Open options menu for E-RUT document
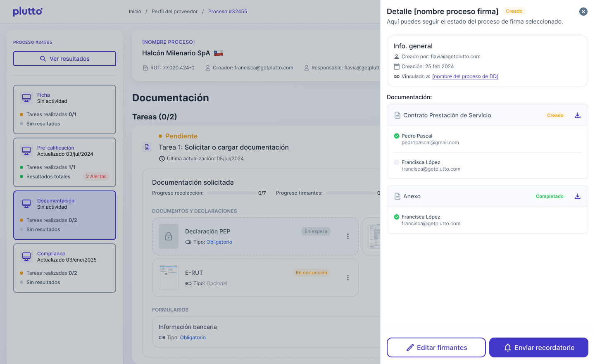This screenshot has width=595, height=364. coord(348,278)
